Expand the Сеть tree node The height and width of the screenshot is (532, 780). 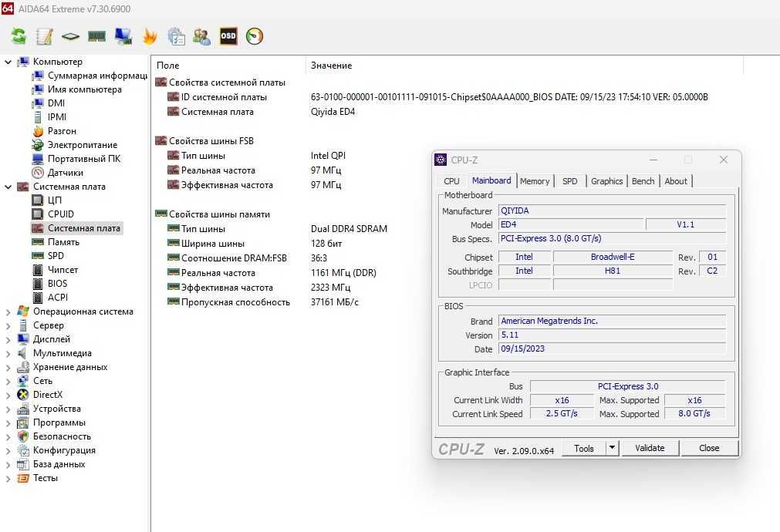tap(8, 382)
